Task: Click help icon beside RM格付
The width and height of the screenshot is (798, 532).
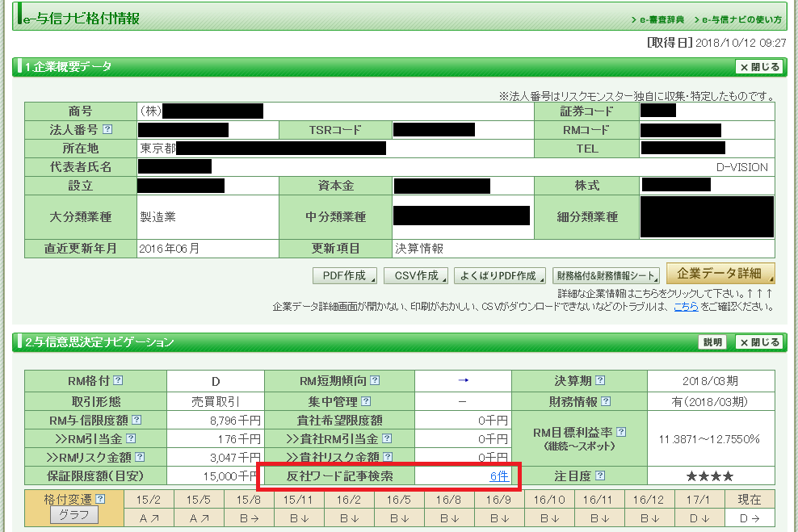Action: point(118,380)
